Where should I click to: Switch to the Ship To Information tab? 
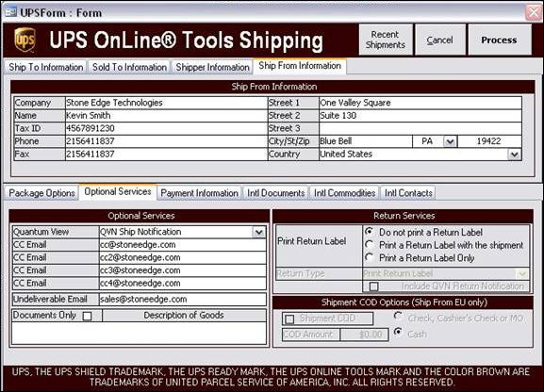click(x=46, y=67)
